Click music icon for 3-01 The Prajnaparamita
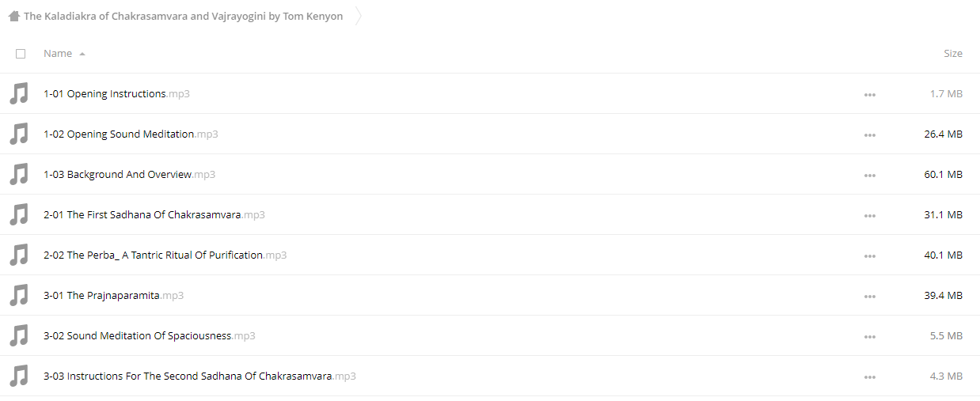This screenshot has height=401, width=980. [x=18, y=296]
